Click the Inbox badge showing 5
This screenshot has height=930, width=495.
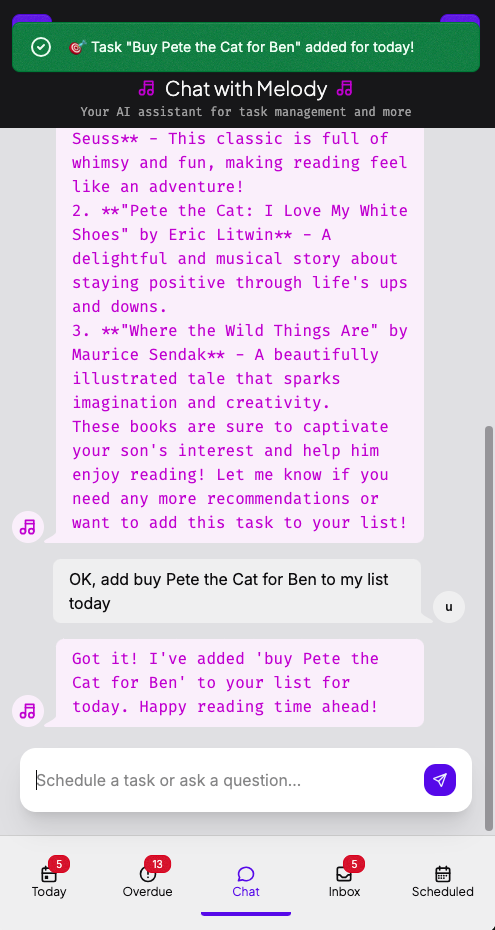coord(354,864)
